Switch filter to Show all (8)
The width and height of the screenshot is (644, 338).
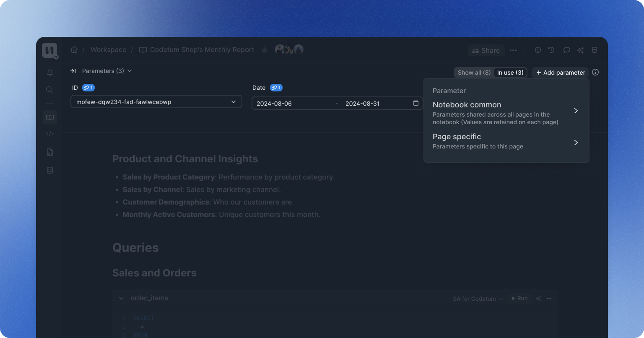pyautogui.click(x=474, y=73)
